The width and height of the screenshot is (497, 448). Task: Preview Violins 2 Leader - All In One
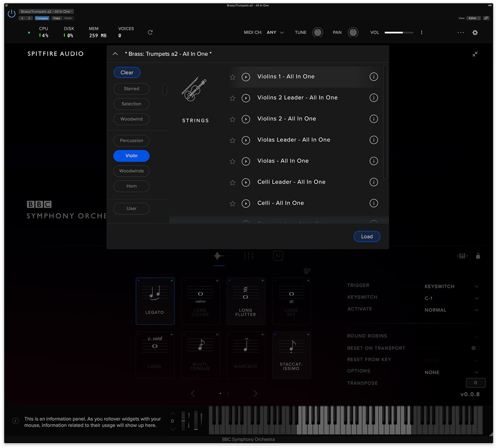click(x=246, y=98)
